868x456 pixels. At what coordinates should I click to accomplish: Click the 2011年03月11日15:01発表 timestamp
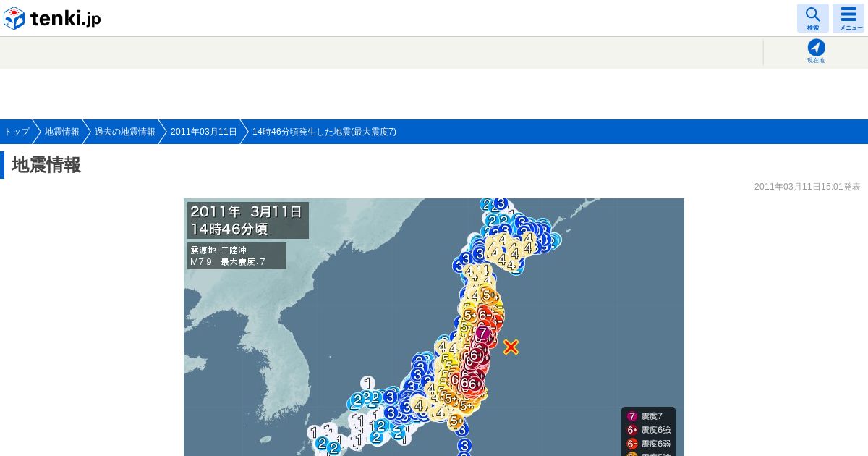coord(807,187)
